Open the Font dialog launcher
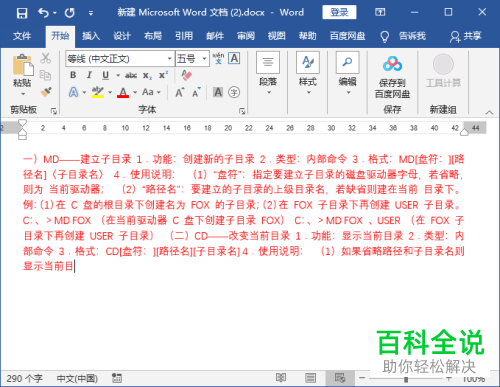The image size is (500, 387). pos(242,111)
